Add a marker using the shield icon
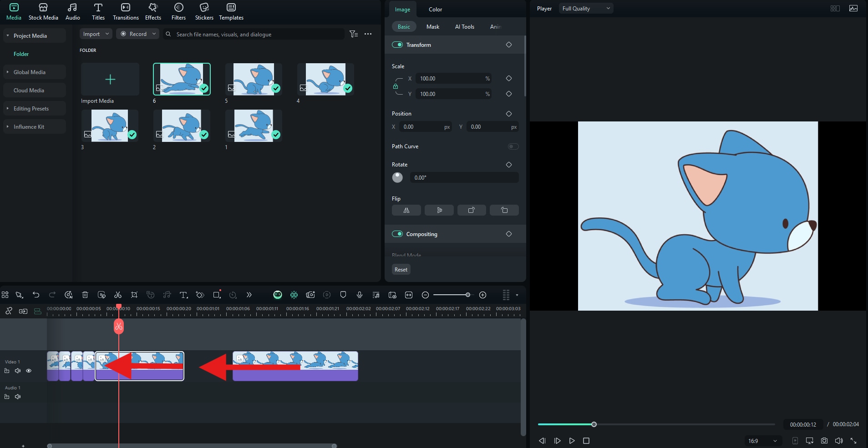The height and width of the screenshot is (448, 868). click(x=343, y=295)
